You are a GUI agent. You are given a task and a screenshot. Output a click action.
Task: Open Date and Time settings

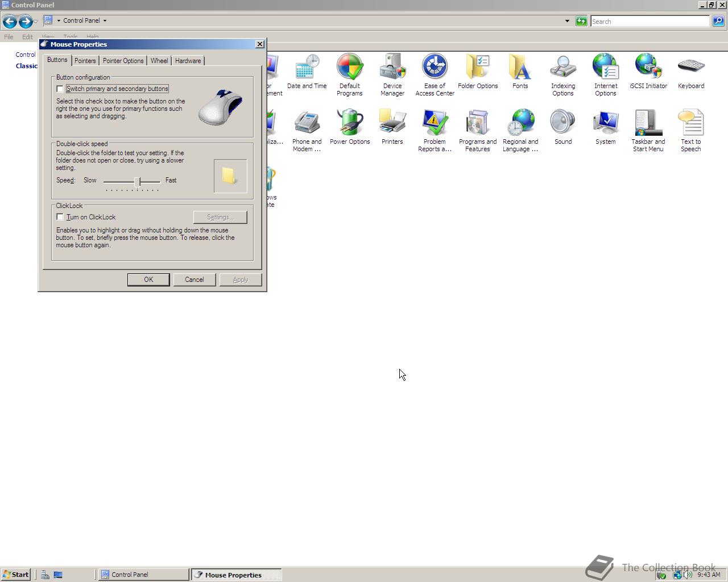click(x=307, y=72)
